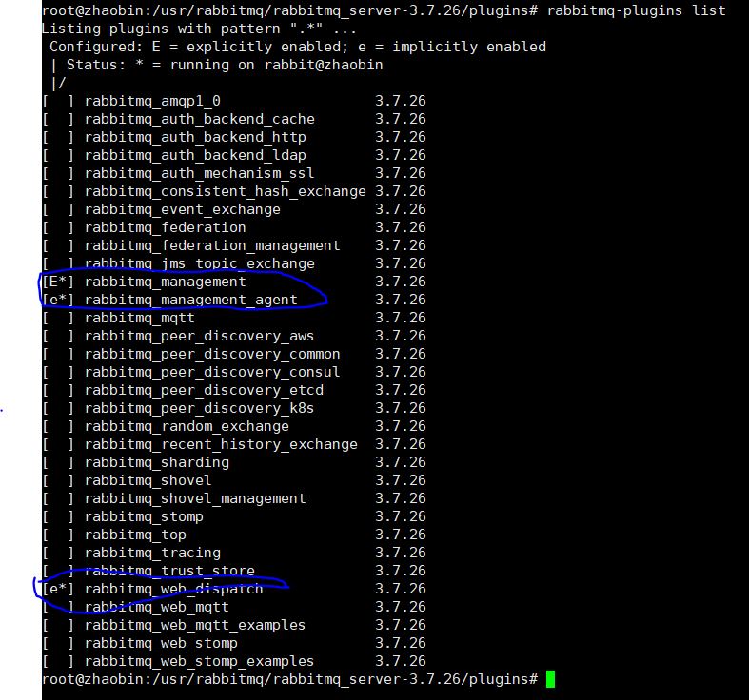Click version 3.7.26 beside rabbitmq_management
749x700 pixels.
pos(401,282)
